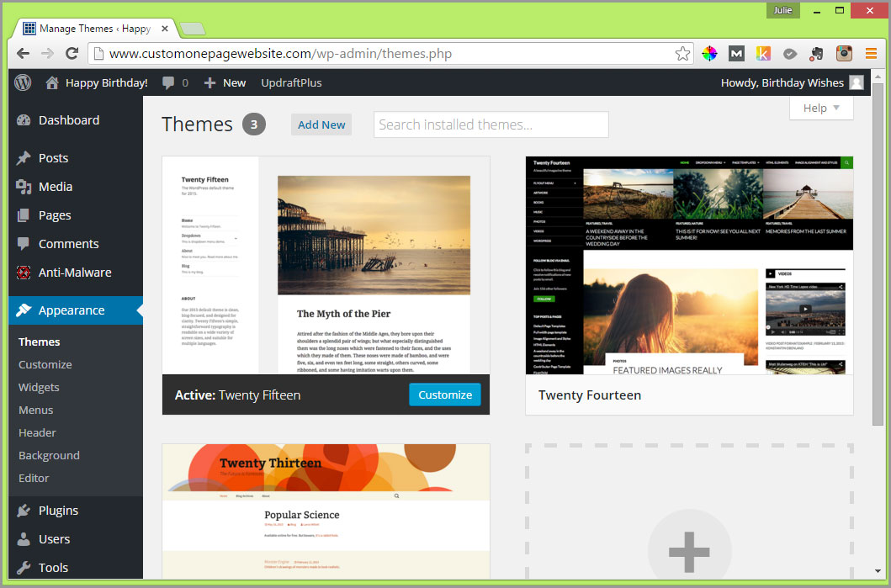Click the Add New theme button

coord(321,125)
